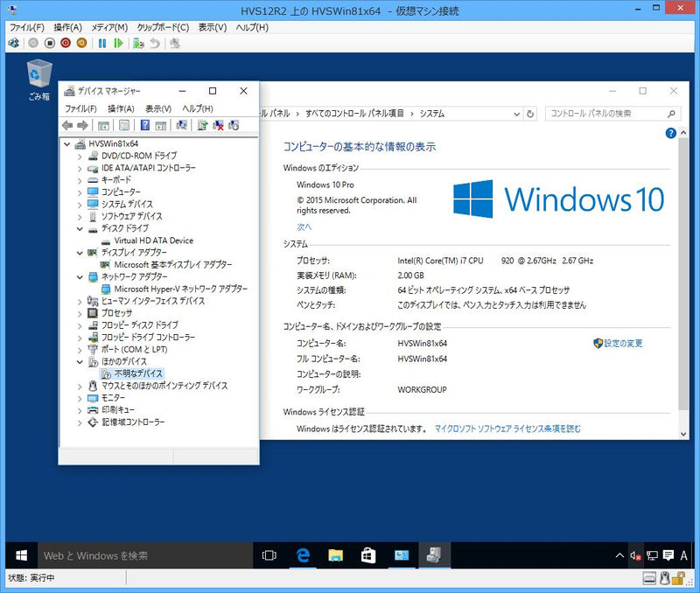Refresh the Control Panel address bar
700x593 pixels.
click(530, 114)
